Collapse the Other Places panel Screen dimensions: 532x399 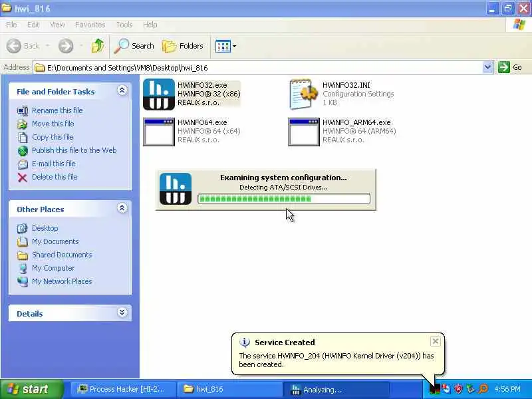point(122,208)
